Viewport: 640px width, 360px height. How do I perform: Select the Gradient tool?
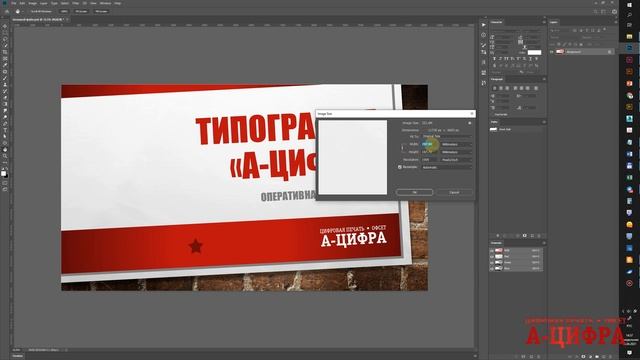(4, 104)
